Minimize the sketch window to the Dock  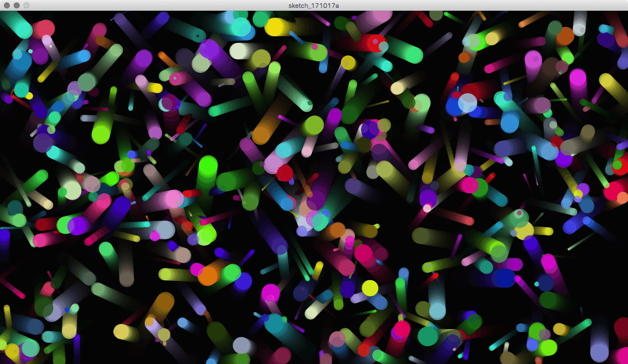(17, 5)
